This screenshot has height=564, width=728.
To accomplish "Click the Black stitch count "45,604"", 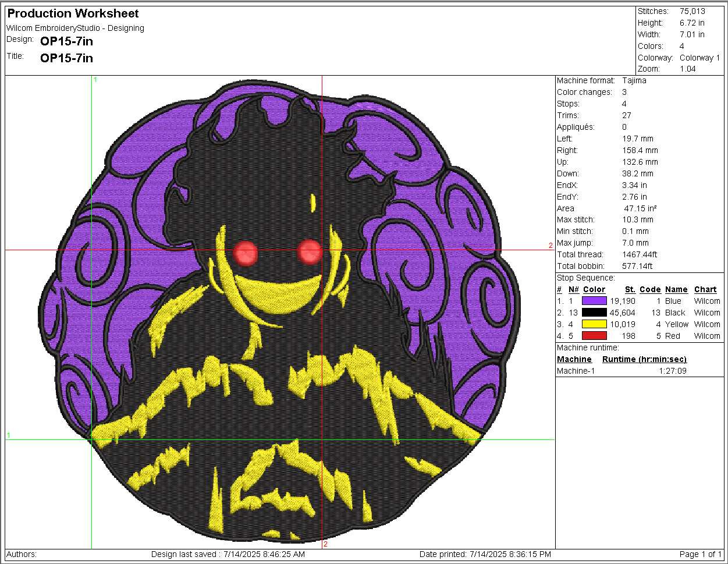I will pyautogui.click(x=623, y=313).
